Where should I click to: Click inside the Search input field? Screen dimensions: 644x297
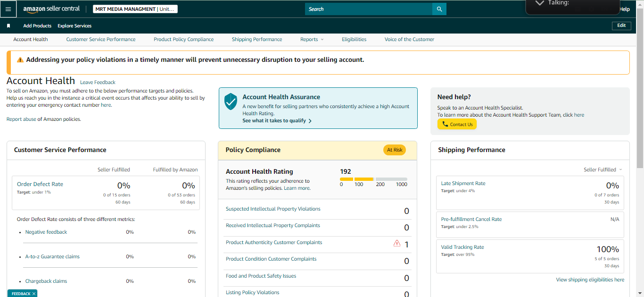point(369,9)
